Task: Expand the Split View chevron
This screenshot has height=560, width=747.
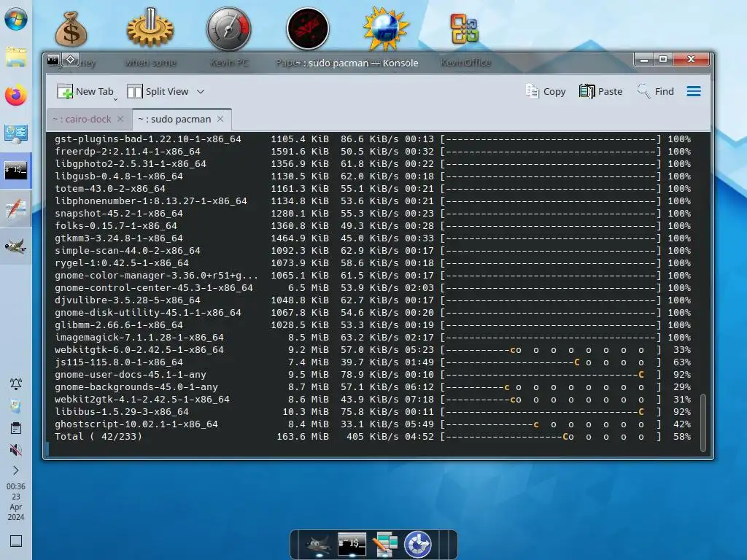Action: (201, 91)
